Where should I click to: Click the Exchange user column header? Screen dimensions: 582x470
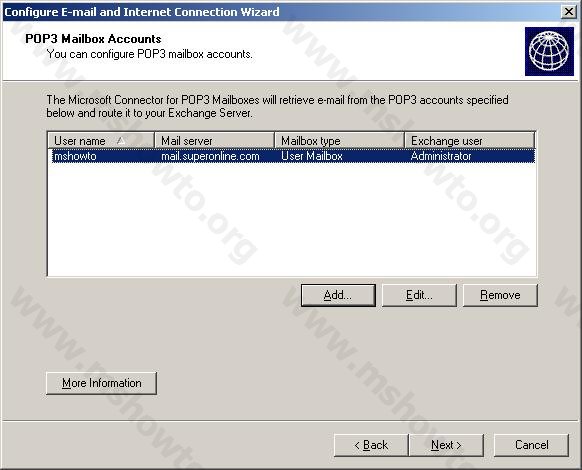click(x=470, y=141)
